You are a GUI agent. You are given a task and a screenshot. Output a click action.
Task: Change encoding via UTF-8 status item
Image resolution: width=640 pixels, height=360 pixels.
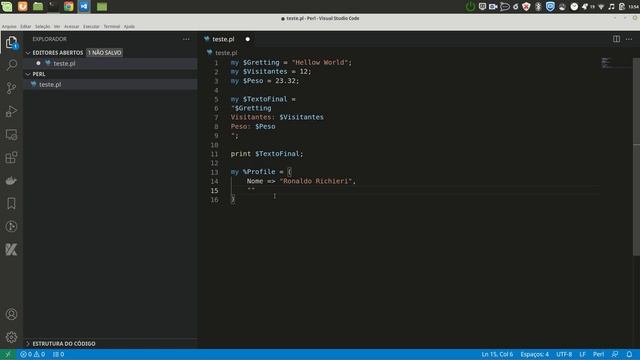click(x=564, y=354)
